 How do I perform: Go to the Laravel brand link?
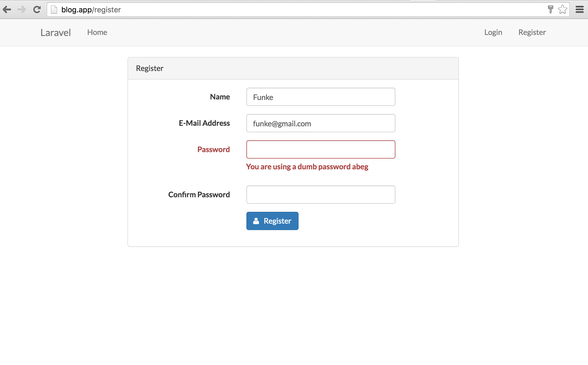[x=56, y=33]
